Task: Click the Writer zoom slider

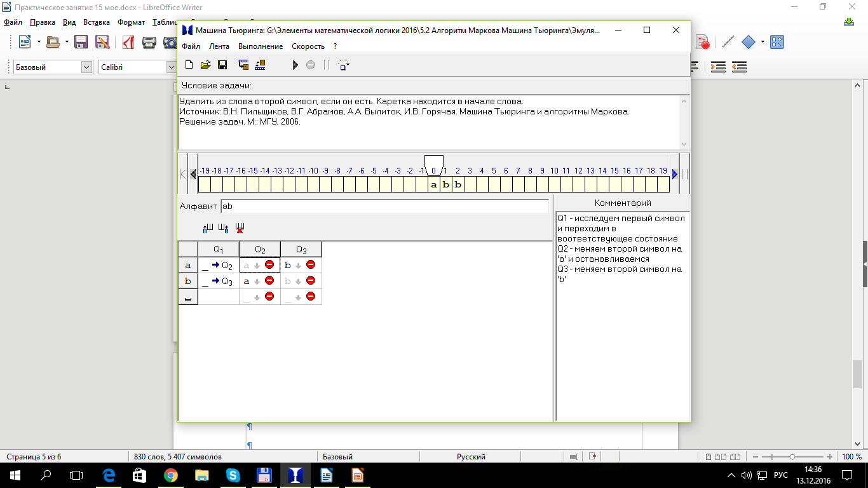Action: click(x=792, y=457)
